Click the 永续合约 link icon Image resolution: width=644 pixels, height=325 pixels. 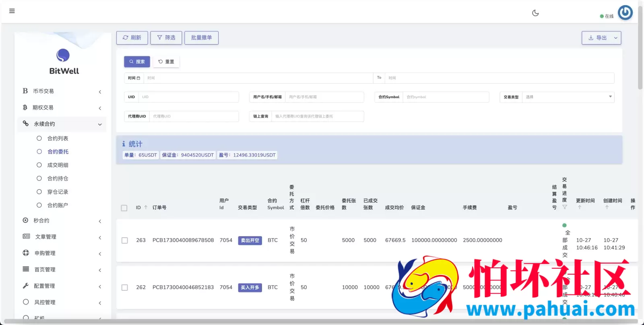(x=26, y=123)
